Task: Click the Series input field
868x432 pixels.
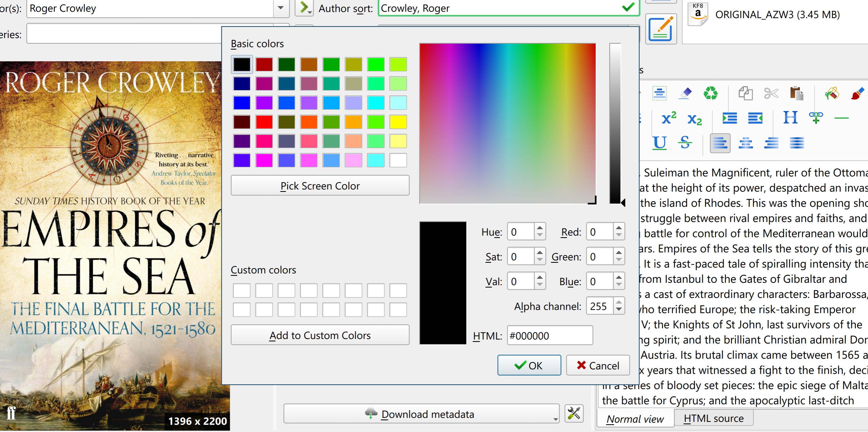Action: pyautogui.click(x=124, y=34)
